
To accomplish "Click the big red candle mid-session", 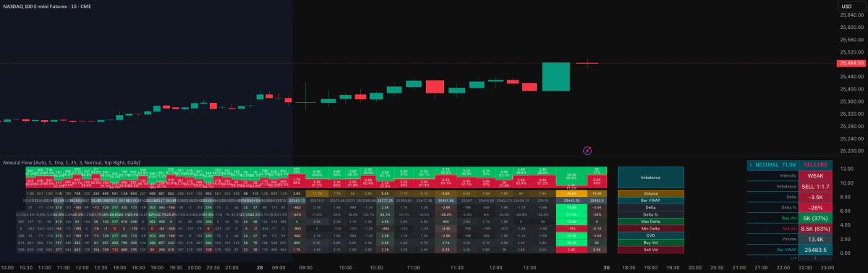I will [434, 87].
